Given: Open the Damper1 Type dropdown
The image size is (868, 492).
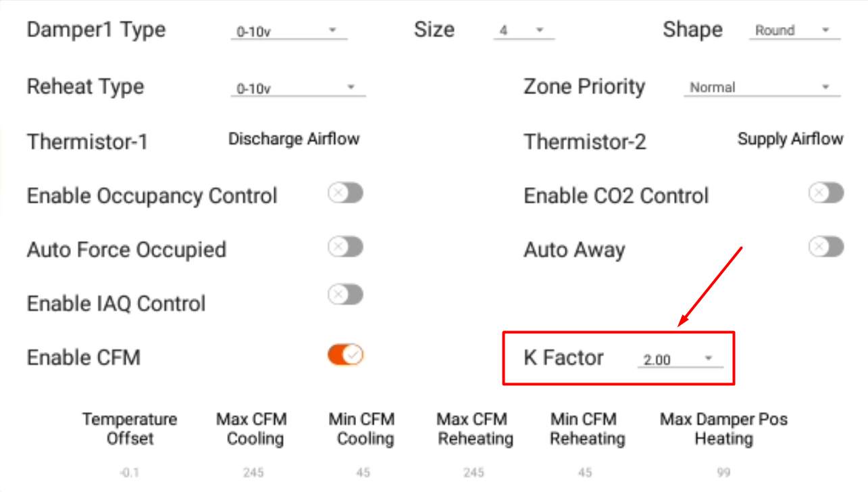Looking at the screenshot, I should 289,30.
